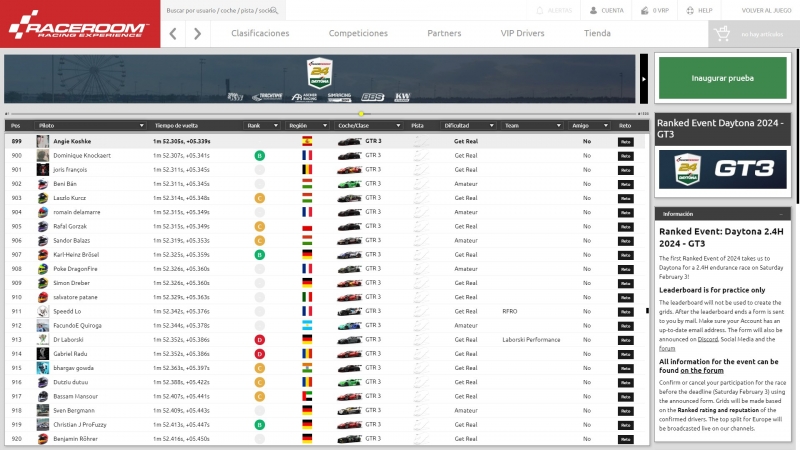Image resolution: width=800 pixels, height=450 pixels.
Task: Click the BBS sponsor logo
Action: click(372, 97)
